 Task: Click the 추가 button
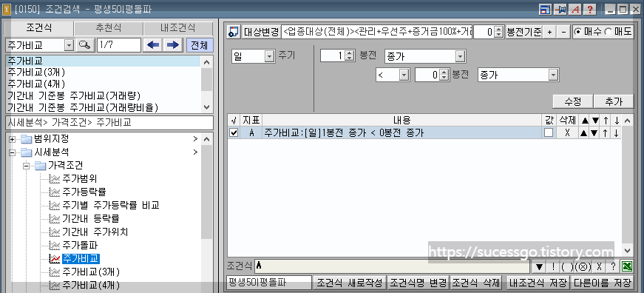613,101
